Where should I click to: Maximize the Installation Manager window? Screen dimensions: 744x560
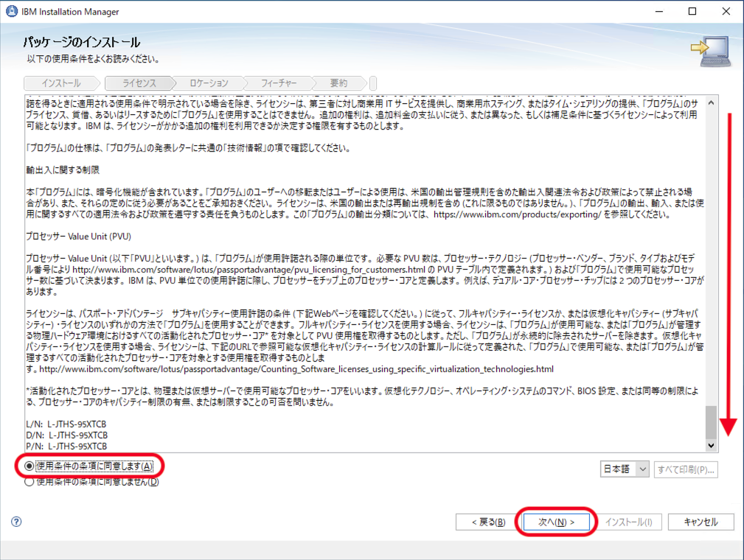[x=692, y=11]
